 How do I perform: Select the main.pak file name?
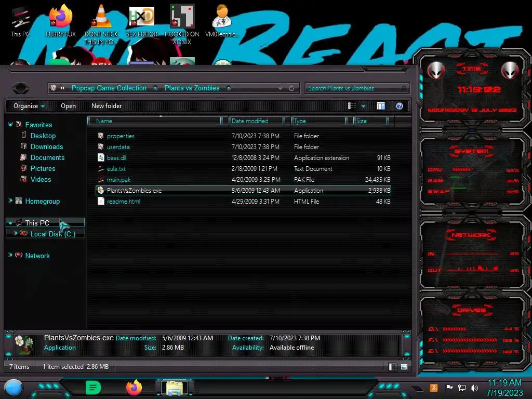tap(119, 179)
